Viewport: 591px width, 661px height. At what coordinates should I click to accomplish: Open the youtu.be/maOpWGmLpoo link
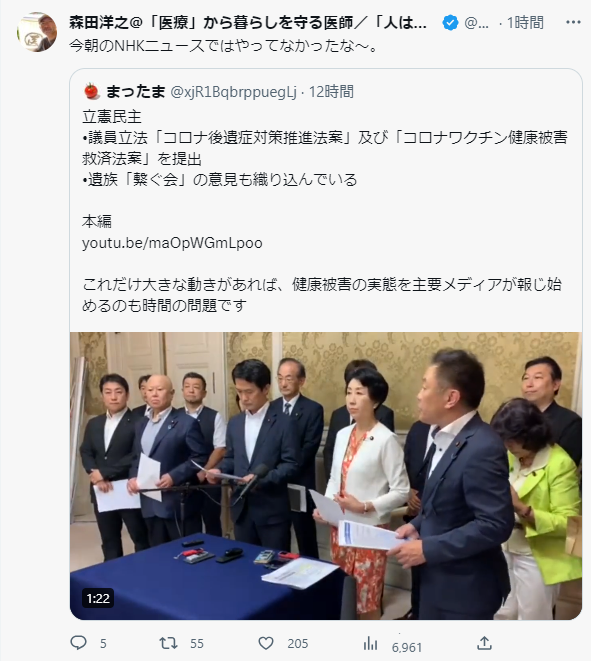[x=172, y=243]
